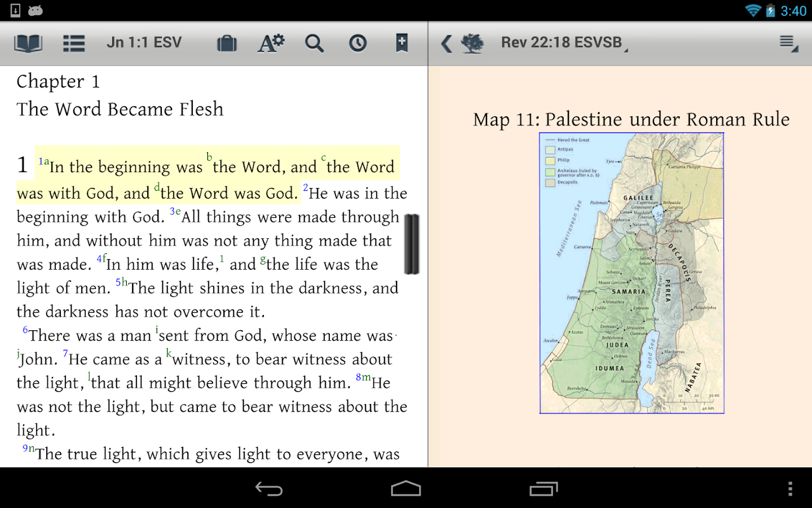Tap footnote 1 after 'life,'
Screen dimensions: 812x508
pos(222,259)
